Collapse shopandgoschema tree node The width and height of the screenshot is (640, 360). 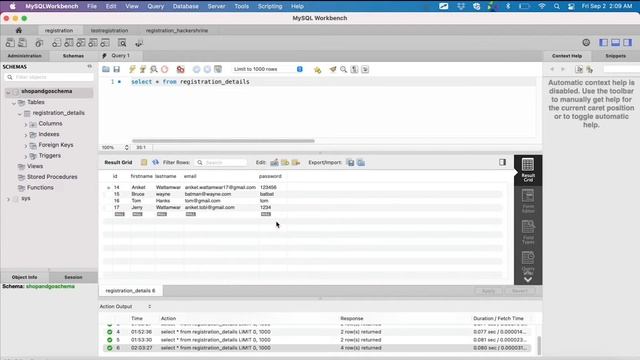pos(8,92)
